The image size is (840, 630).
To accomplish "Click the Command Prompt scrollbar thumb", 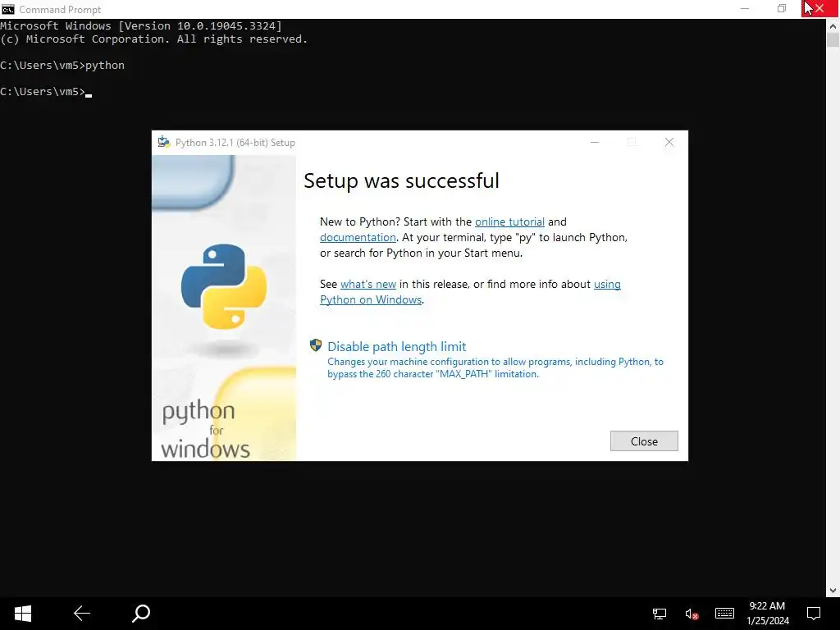I will pos(833,40).
